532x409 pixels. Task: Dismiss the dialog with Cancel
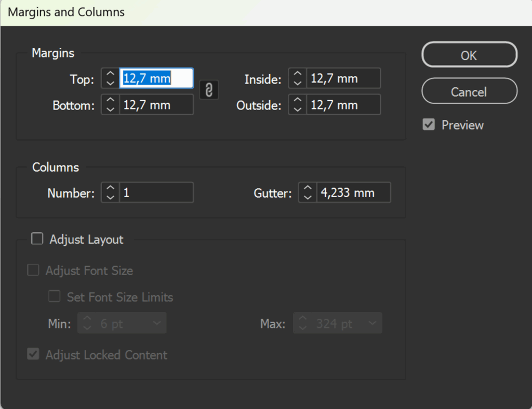pos(469,91)
